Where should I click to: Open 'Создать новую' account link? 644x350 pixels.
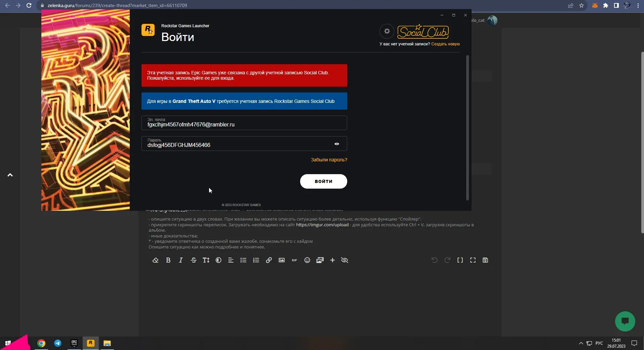pyautogui.click(x=445, y=44)
